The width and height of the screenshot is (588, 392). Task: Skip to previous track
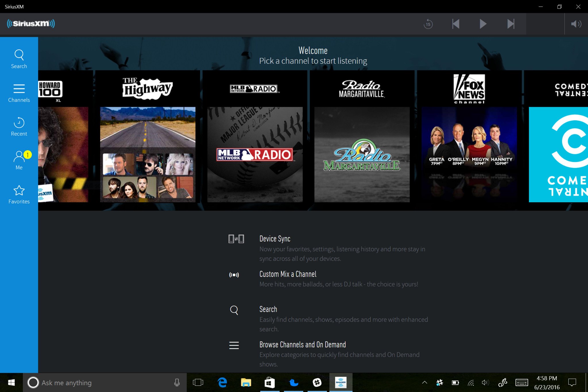click(456, 24)
